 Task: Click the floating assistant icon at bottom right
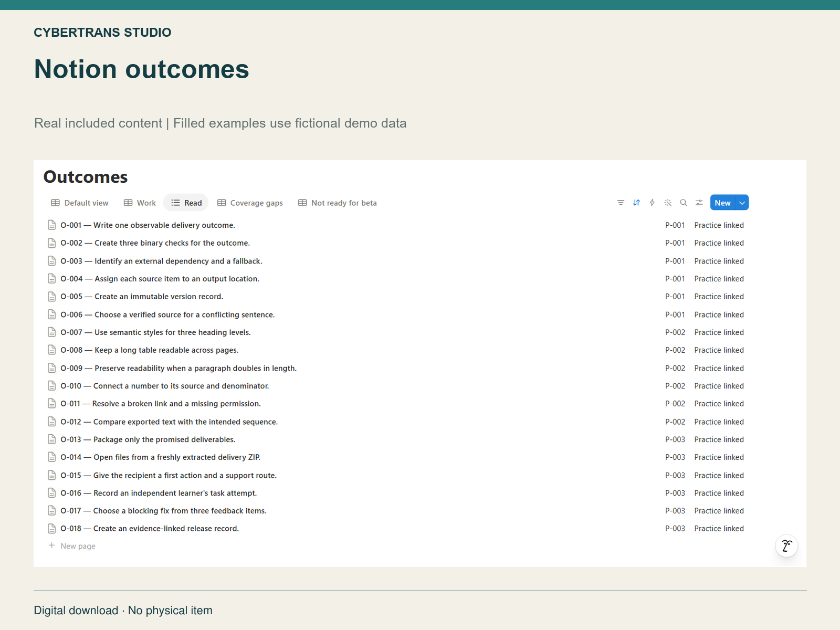786,546
